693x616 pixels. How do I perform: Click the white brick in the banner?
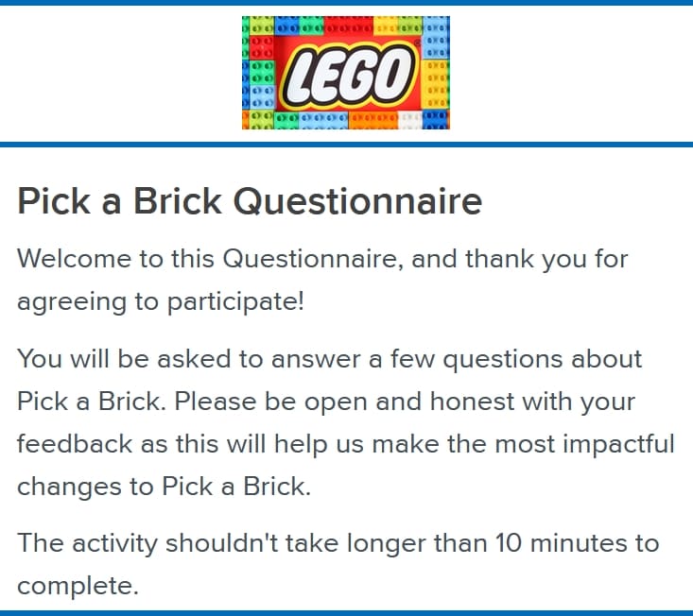pyautogui.click(x=409, y=120)
